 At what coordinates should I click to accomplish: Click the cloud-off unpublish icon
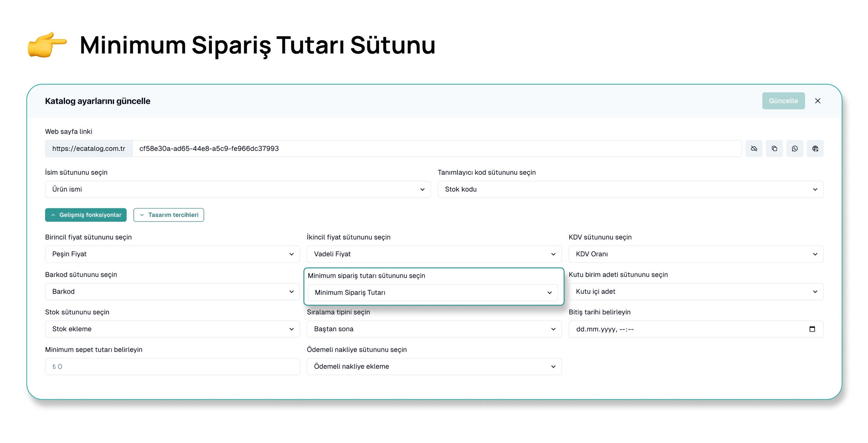tap(754, 148)
